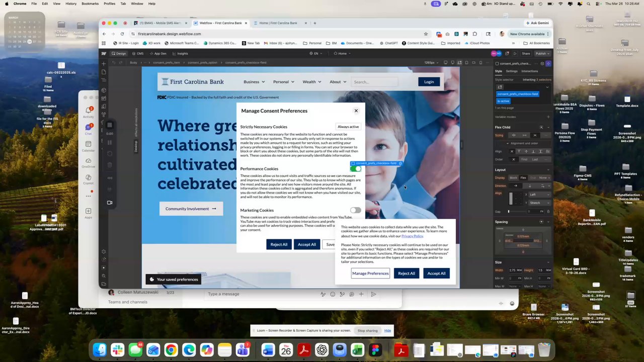Open the Business navigation dropdown
The width and height of the screenshot is (644, 362).
254,82
